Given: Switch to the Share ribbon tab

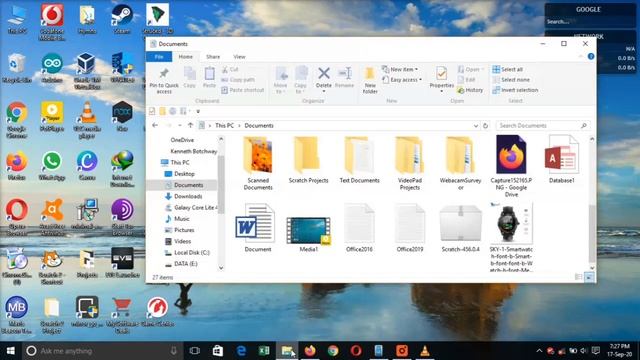Looking at the screenshot, I should (x=213, y=57).
